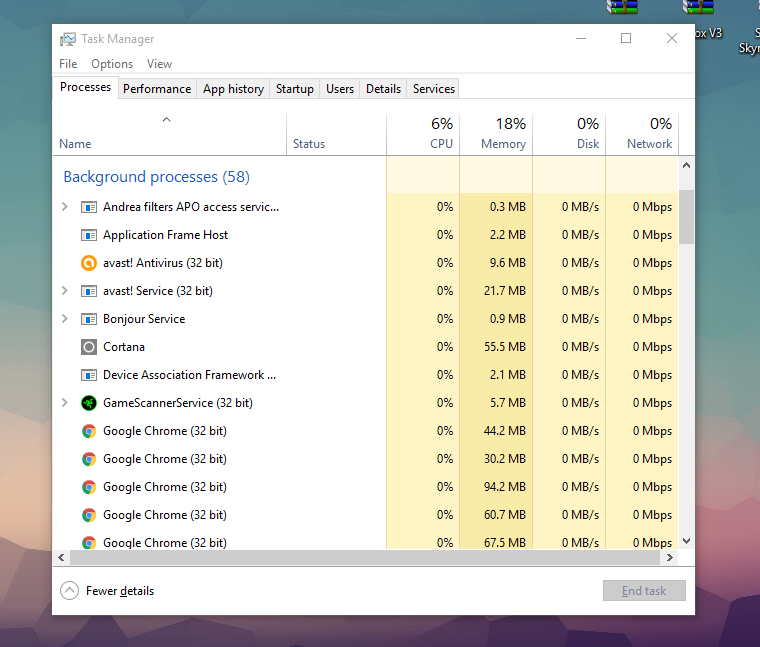The image size is (760, 647).
Task: Click the Device Association Framework icon
Action: pos(89,375)
